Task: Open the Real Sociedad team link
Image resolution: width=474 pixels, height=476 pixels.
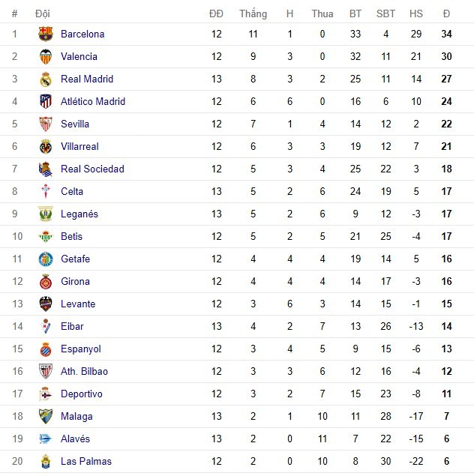Action: click(92, 169)
